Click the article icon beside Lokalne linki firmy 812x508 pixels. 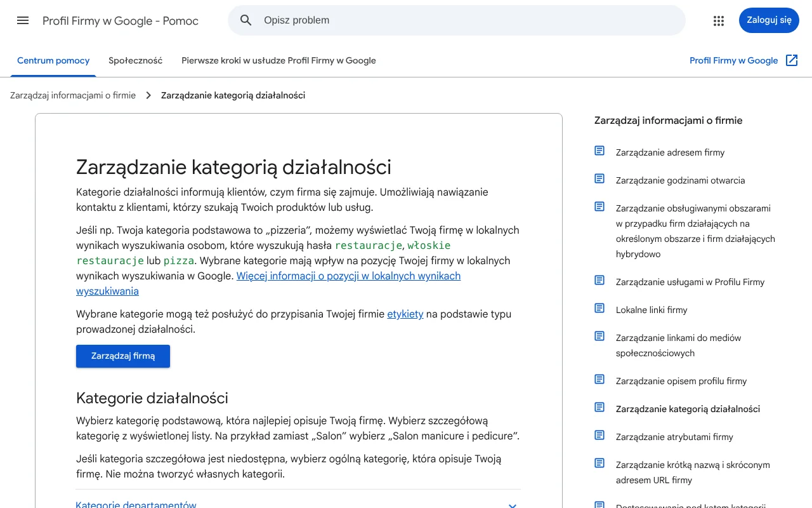tap(599, 309)
